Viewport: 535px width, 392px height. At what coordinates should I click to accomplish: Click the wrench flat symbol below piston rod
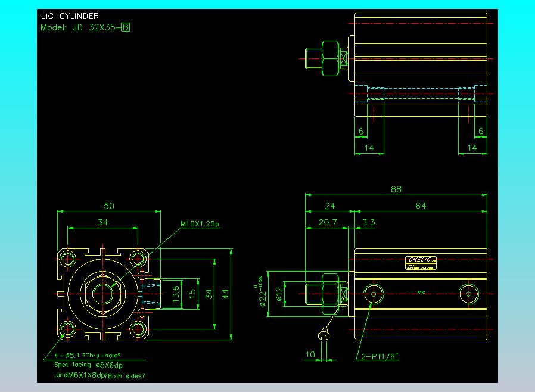click(325, 337)
